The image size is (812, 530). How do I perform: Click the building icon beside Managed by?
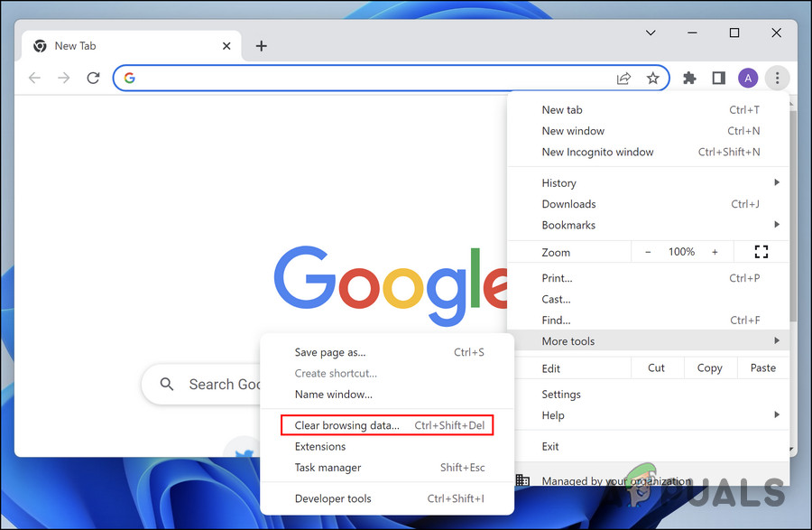(x=522, y=480)
